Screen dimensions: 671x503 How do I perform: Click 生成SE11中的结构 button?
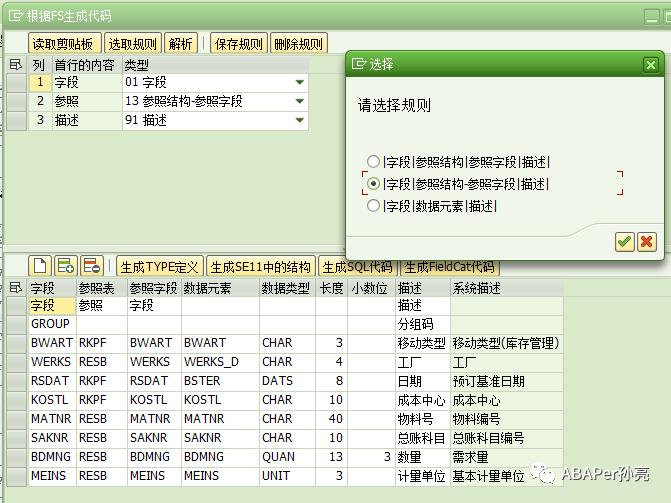click(261, 267)
